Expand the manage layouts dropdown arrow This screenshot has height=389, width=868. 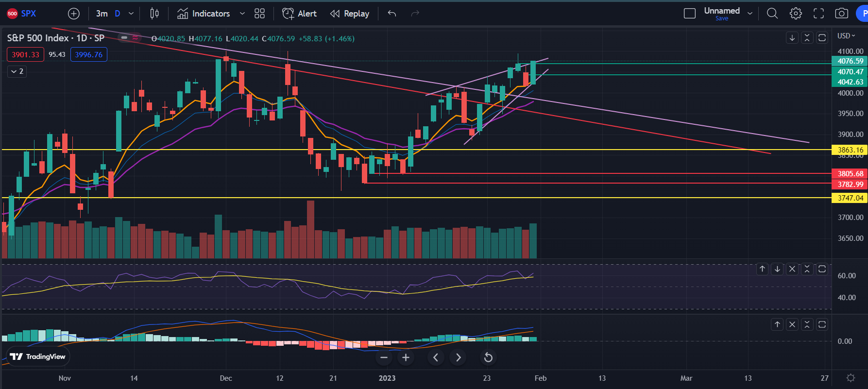tap(750, 14)
